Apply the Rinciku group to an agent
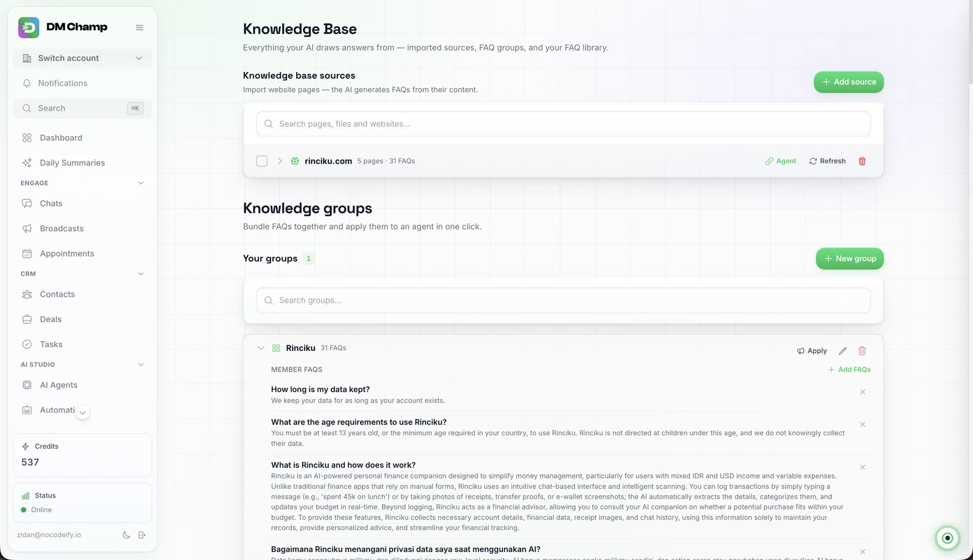The image size is (973, 560). pos(812,351)
